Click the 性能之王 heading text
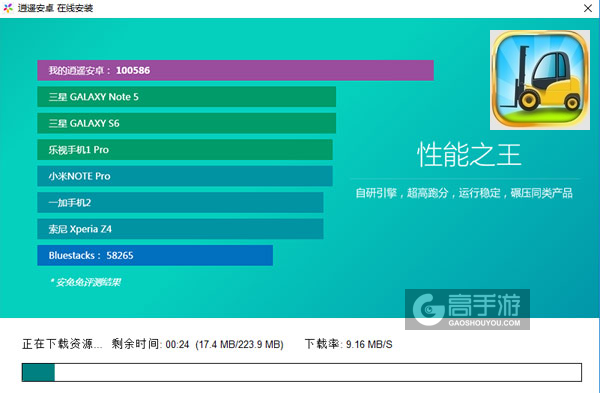 click(x=469, y=155)
